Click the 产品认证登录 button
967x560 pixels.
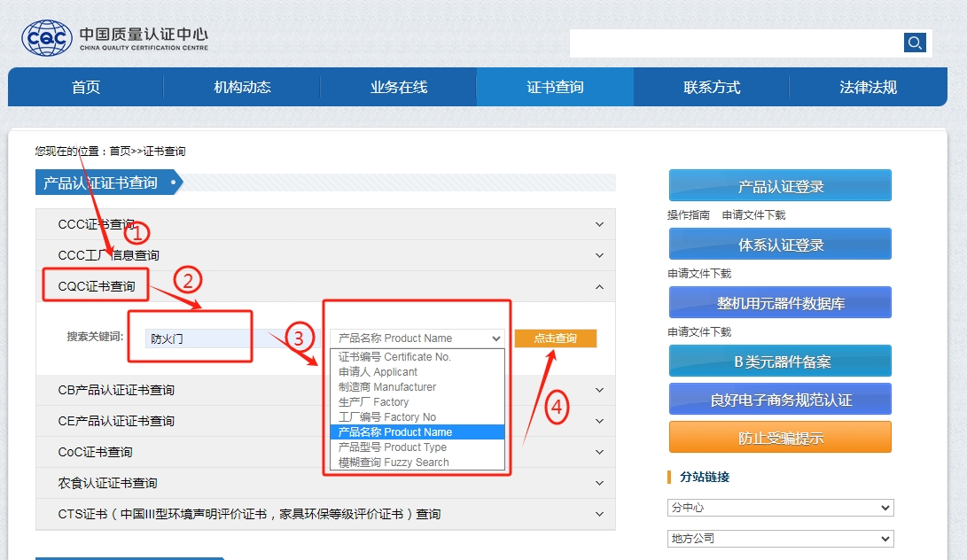pyautogui.click(x=780, y=185)
